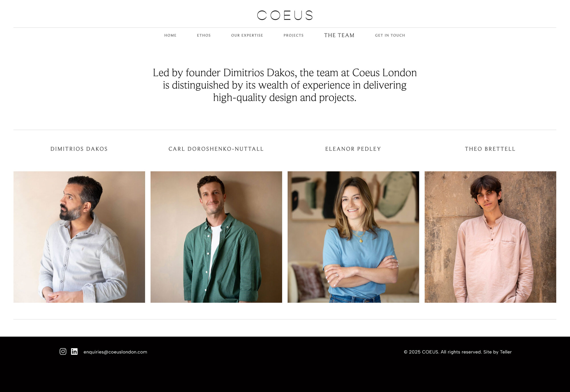Open the LinkedIn icon in footer

pos(74,352)
